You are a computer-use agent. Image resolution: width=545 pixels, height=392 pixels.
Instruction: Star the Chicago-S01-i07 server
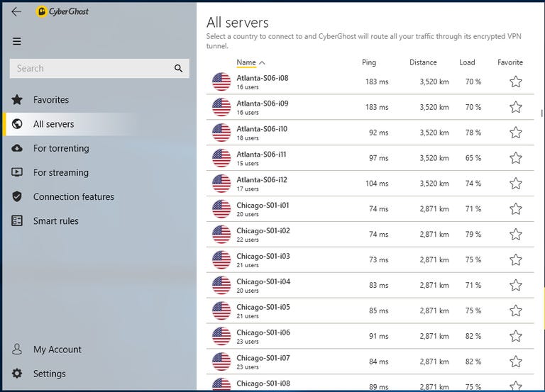516,362
